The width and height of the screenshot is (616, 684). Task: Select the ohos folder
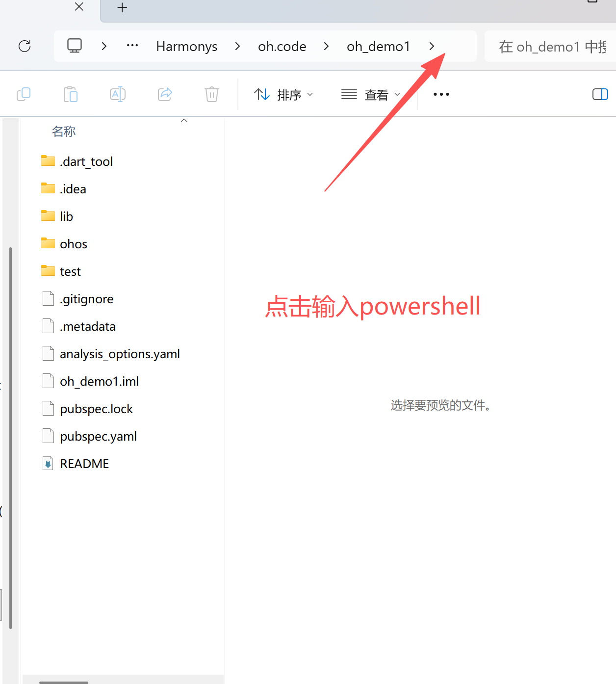click(x=74, y=244)
